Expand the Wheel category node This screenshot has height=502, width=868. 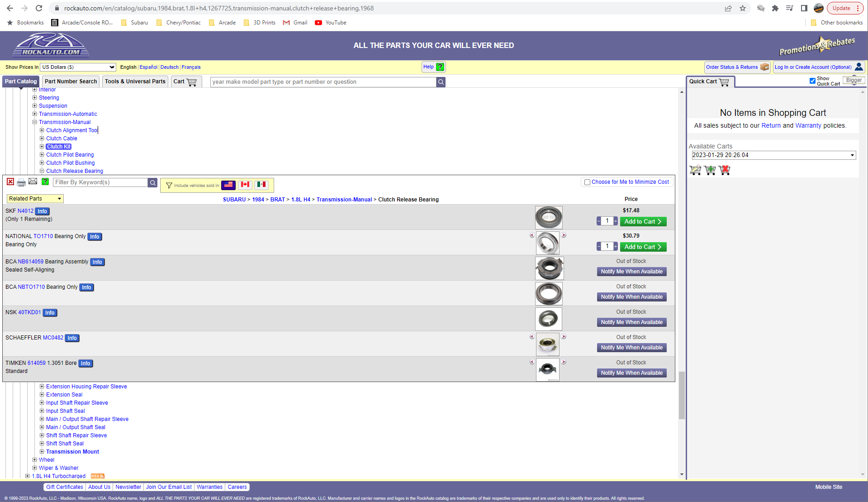click(34, 460)
